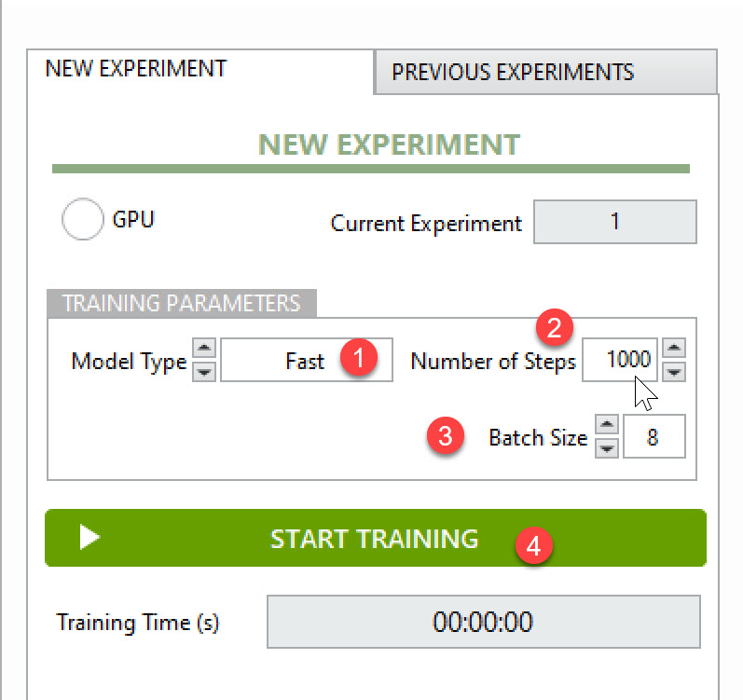Click the Training Time display field

point(483,622)
